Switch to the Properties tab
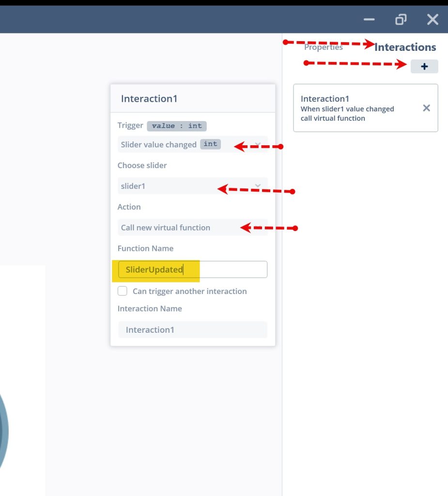The width and height of the screenshot is (448, 496). (323, 47)
